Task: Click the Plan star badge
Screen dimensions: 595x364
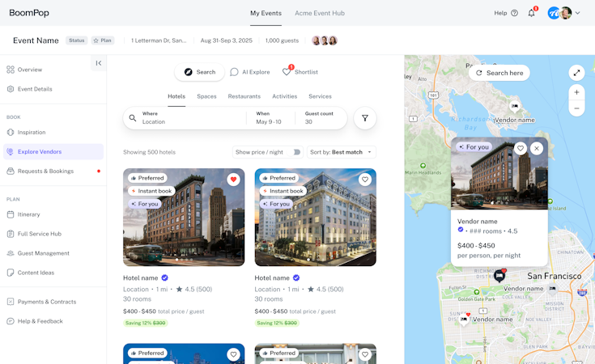Action: click(x=103, y=40)
